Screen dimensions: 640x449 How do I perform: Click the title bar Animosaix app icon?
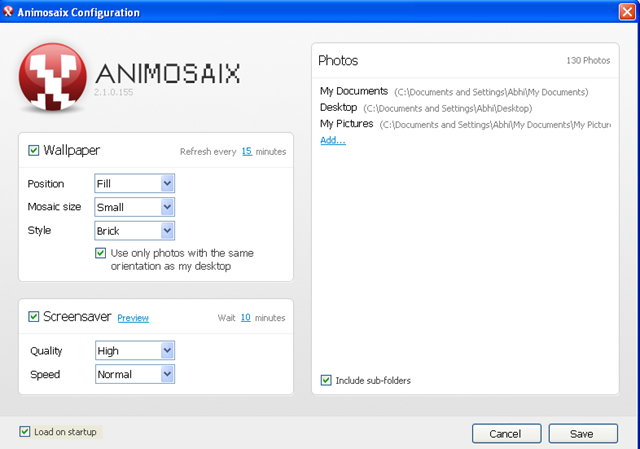pos(8,11)
